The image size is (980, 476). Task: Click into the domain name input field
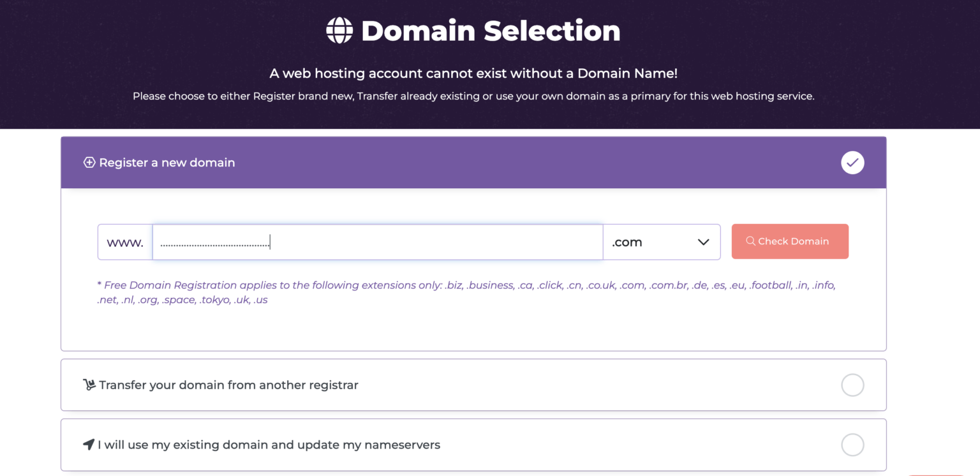(376, 242)
